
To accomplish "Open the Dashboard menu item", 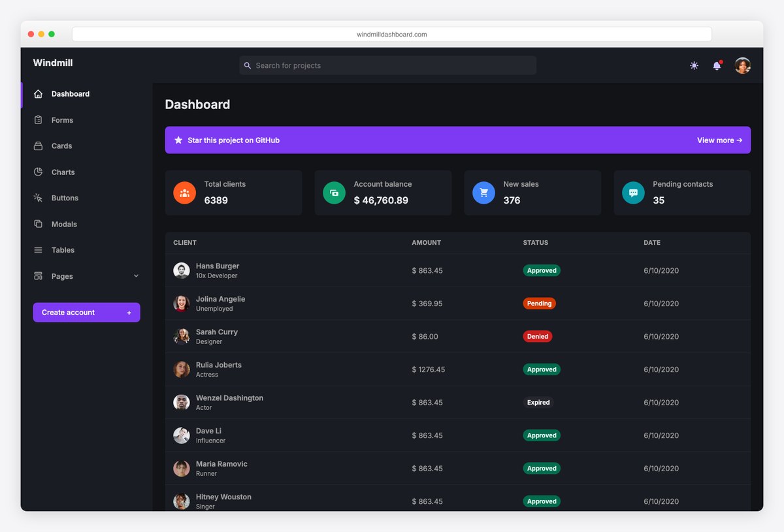I will [71, 94].
